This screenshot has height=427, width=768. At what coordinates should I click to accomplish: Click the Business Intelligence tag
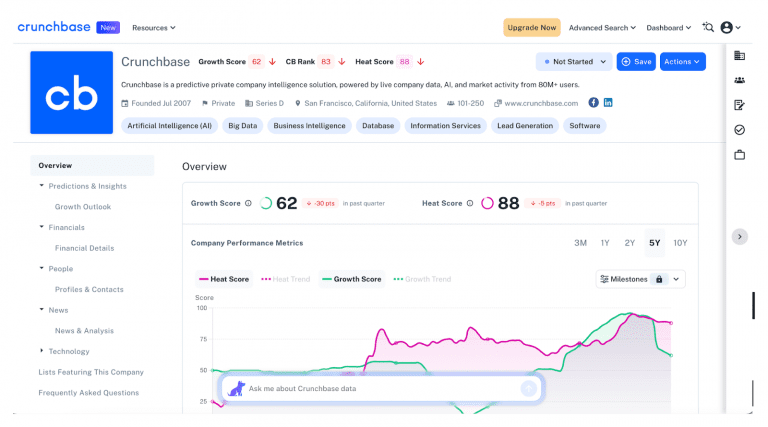[309, 126]
